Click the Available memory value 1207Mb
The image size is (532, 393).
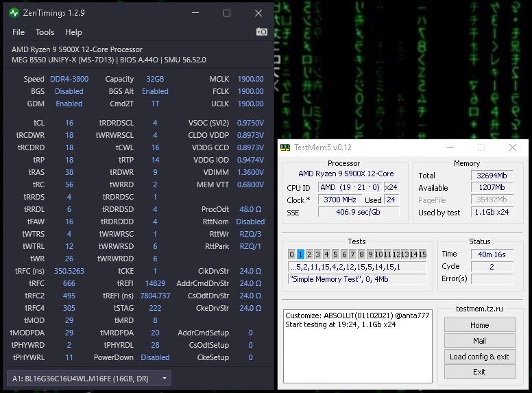(492, 187)
